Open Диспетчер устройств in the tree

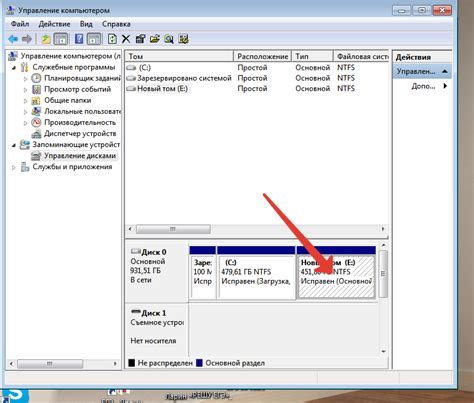pos(80,134)
